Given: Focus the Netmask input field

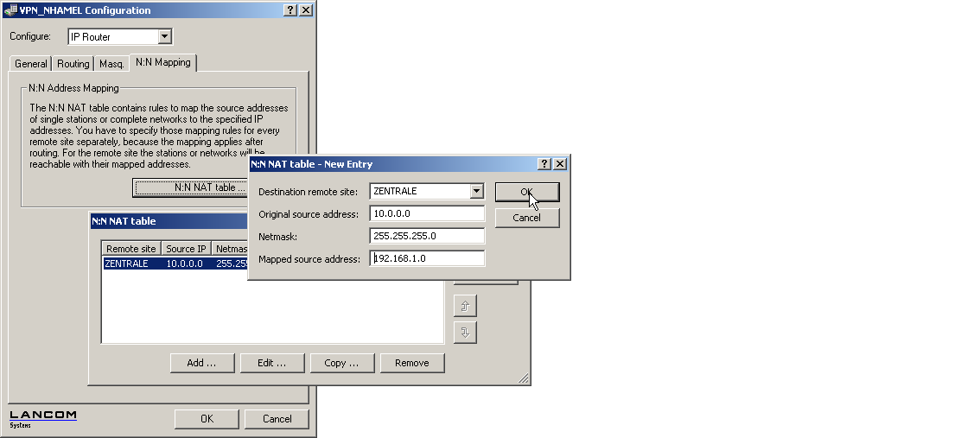Looking at the screenshot, I should (x=427, y=236).
